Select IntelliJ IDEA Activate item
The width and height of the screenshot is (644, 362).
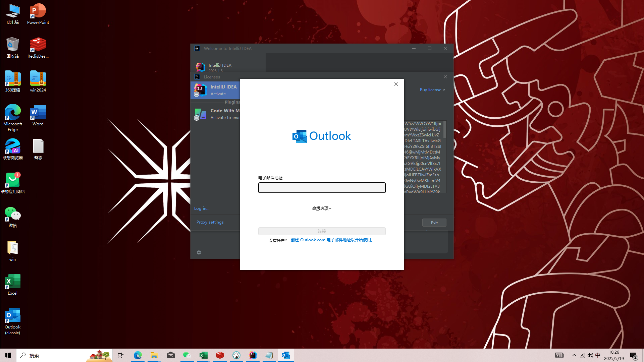pyautogui.click(x=216, y=90)
